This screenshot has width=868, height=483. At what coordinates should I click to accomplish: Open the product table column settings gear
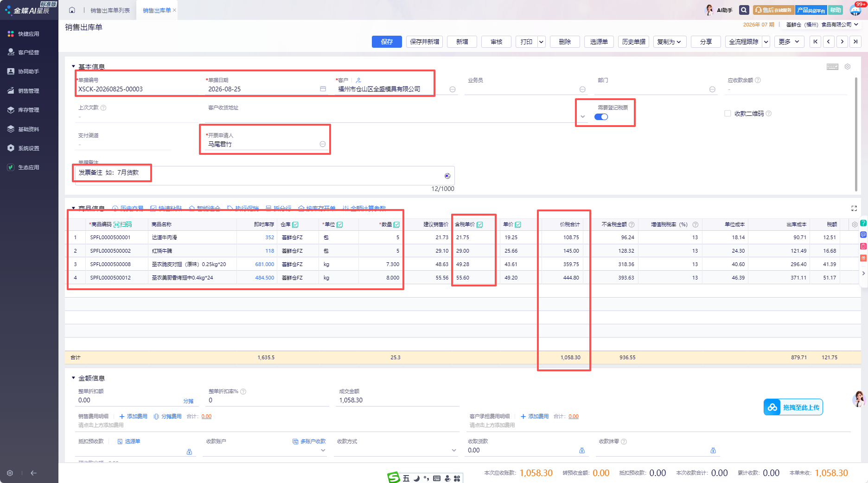click(855, 224)
